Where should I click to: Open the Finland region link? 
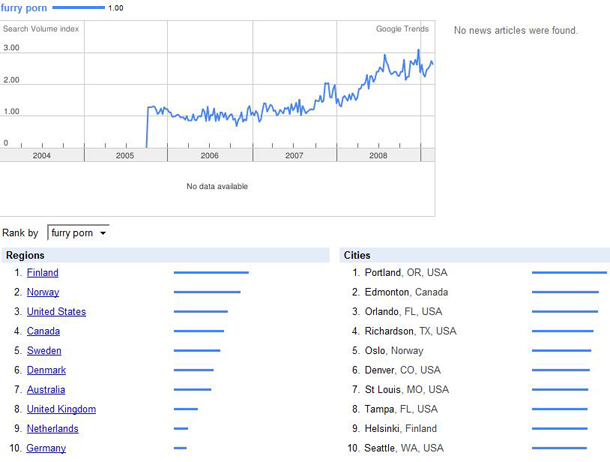click(x=42, y=273)
